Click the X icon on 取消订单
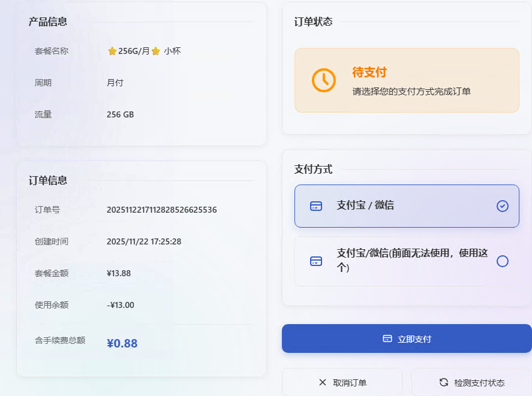Image resolution: width=532 pixels, height=396 pixels. (323, 382)
